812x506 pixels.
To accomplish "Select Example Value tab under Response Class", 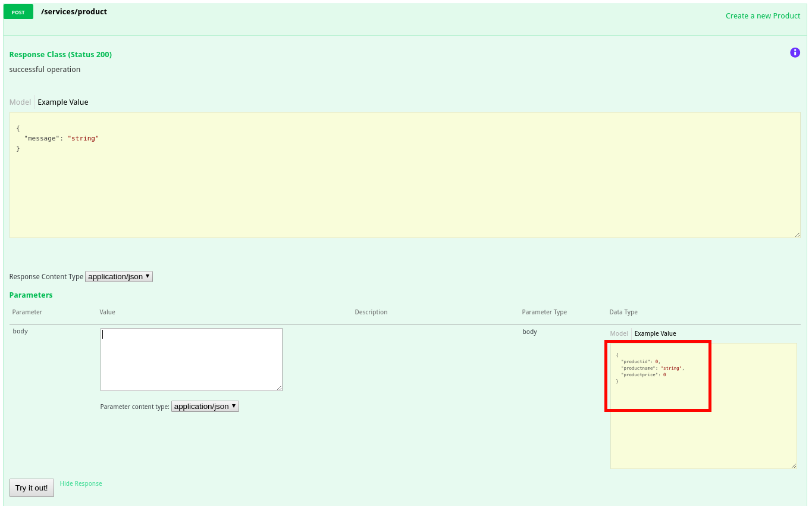I will [x=63, y=102].
